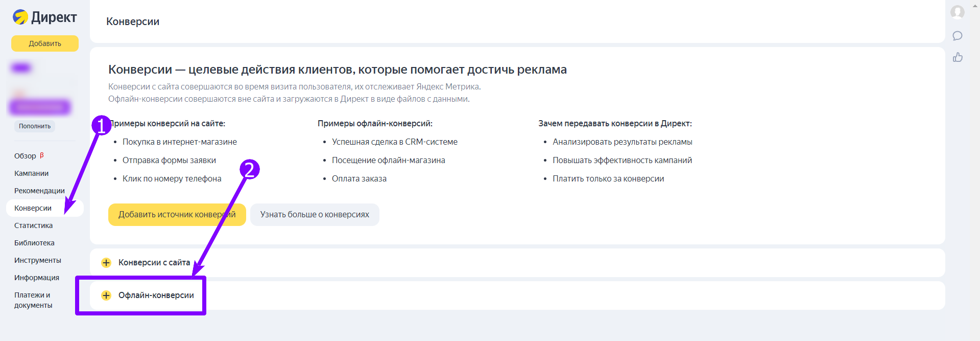Click Добавить источник конверсий button

click(x=177, y=215)
